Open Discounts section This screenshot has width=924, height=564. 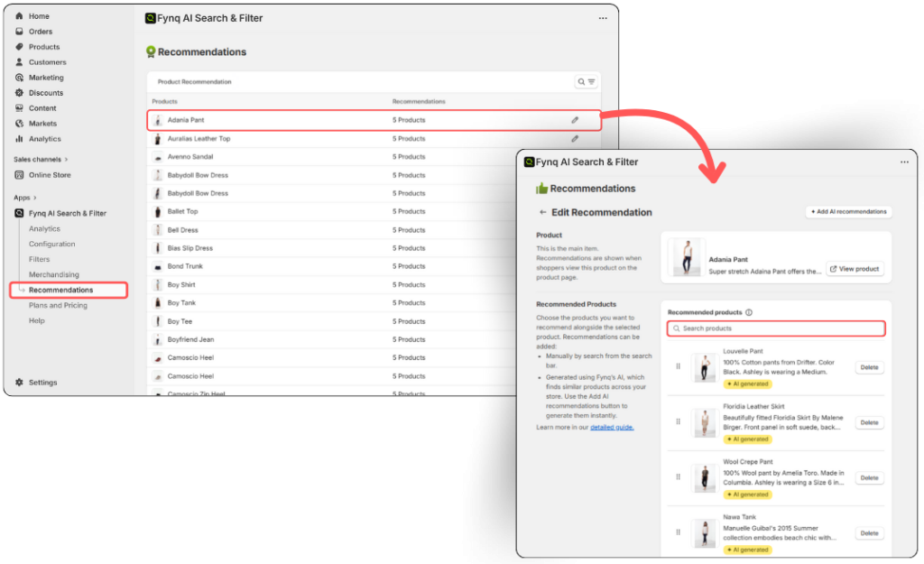[46, 93]
